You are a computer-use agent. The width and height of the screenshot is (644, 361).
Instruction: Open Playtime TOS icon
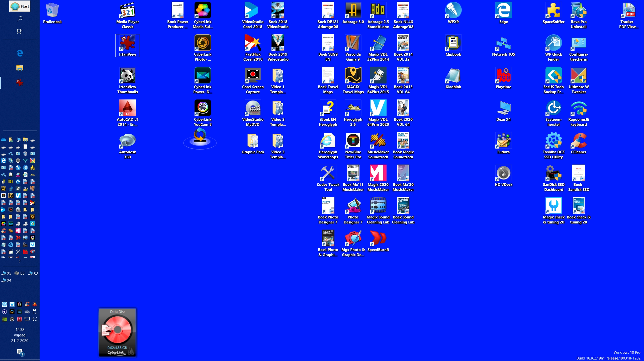[x=503, y=78]
